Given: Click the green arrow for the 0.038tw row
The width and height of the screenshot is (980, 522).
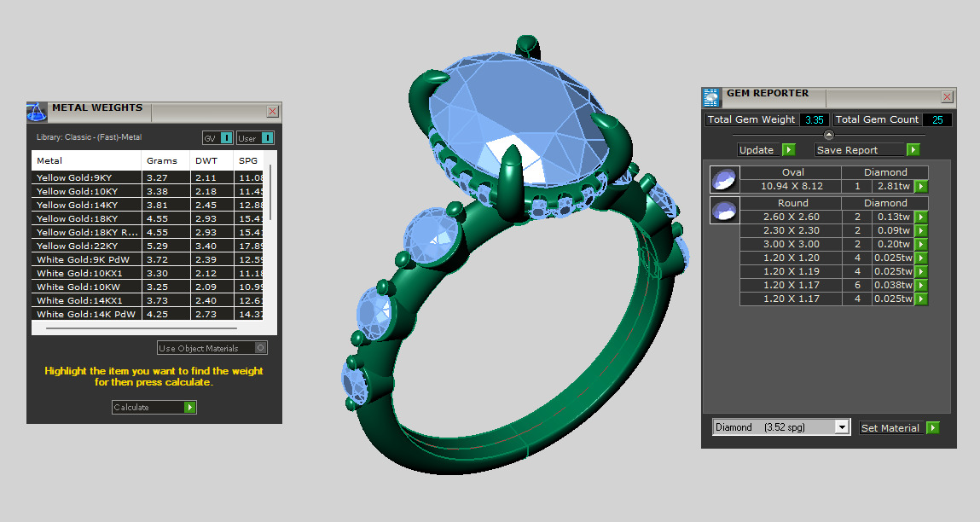Looking at the screenshot, I should pyautogui.click(x=920, y=286).
